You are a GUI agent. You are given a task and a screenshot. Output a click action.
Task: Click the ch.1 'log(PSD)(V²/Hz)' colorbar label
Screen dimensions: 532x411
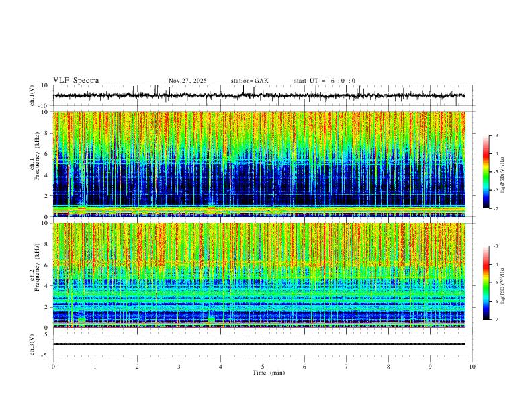pos(503,175)
